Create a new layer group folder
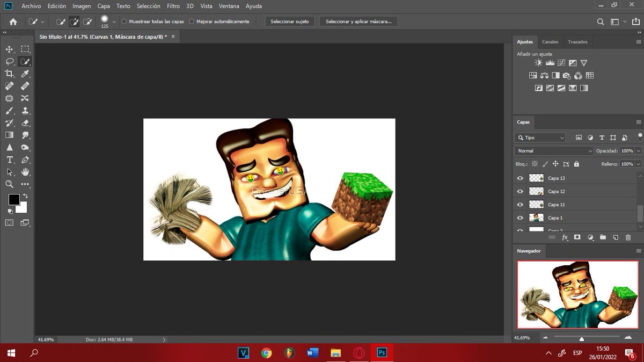Viewport: 644px width, 362px height. coord(603,237)
